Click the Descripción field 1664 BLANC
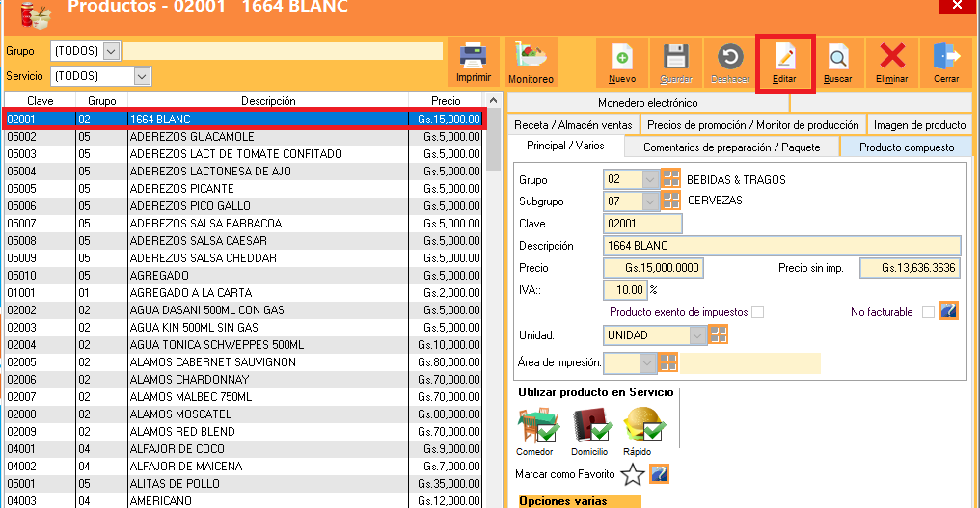980x508 pixels. (x=782, y=246)
